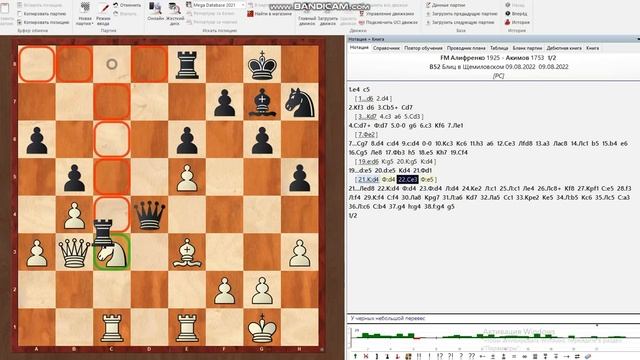The height and width of the screenshot is (360, 640).
Task: Switch to the Таблица tab
Action: [x=499, y=48]
